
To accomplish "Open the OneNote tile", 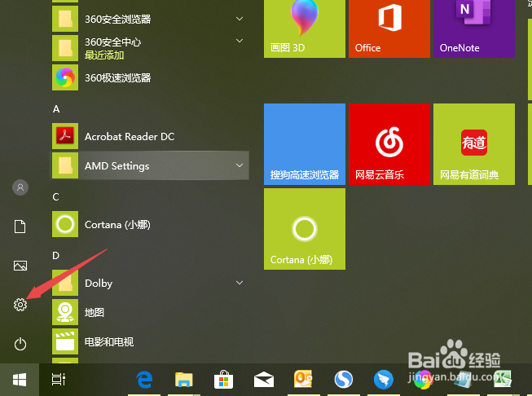I will tap(474, 29).
